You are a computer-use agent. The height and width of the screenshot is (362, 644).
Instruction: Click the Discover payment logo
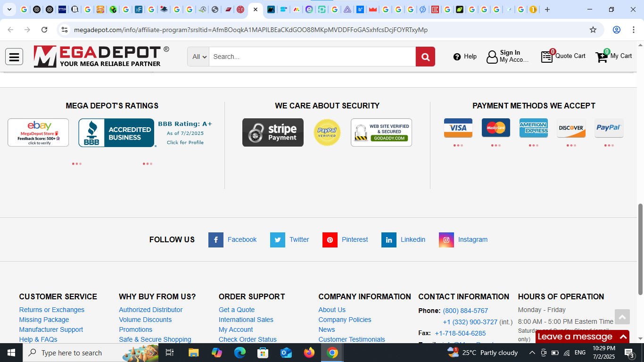[571, 128]
